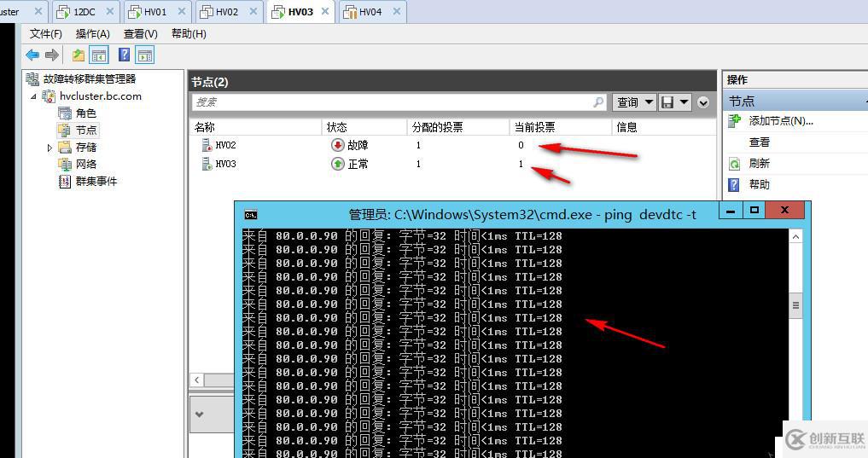Image resolution: width=868 pixels, height=458 pixels.
Task: Expand the 存储 tree node
Action: (50, 148)
